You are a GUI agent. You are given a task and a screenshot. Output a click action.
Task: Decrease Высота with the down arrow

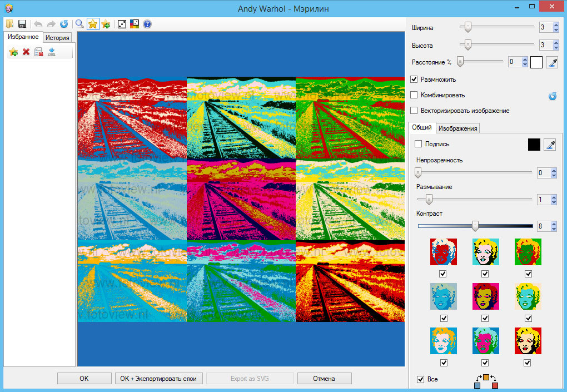(x=556, y=47)
